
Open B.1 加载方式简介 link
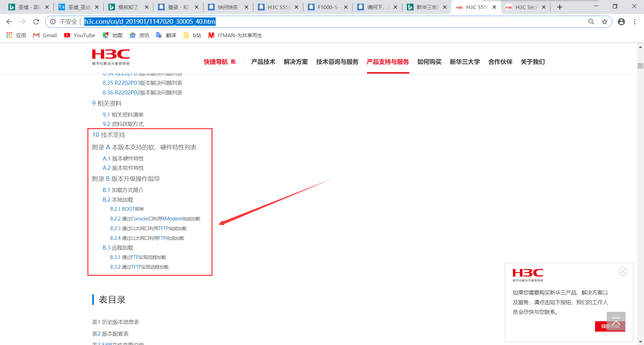[123, 190]
